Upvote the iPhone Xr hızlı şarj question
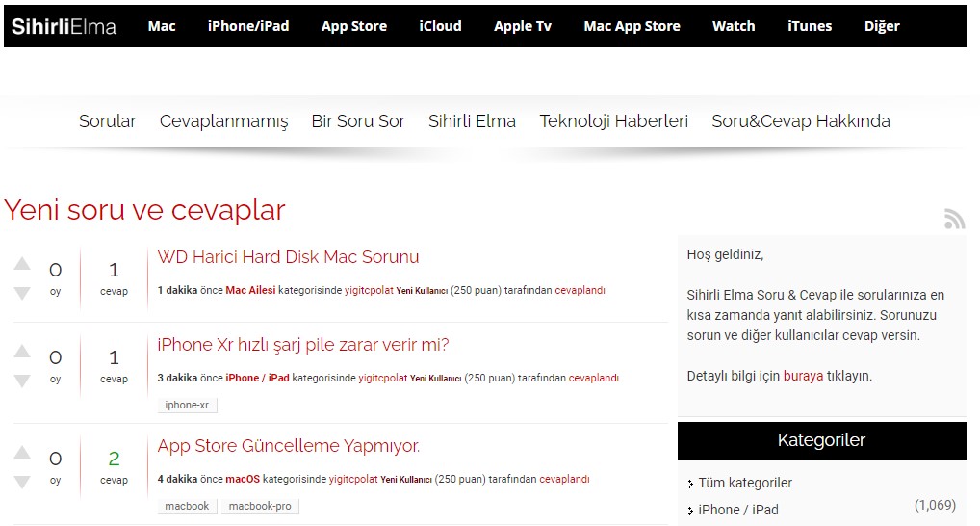Image resolution: width=980 pixels, height=526 pixels. (22, 353)
